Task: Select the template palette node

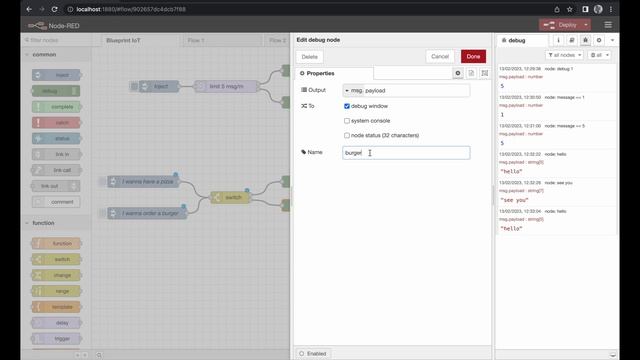Action: click(56, 307)
